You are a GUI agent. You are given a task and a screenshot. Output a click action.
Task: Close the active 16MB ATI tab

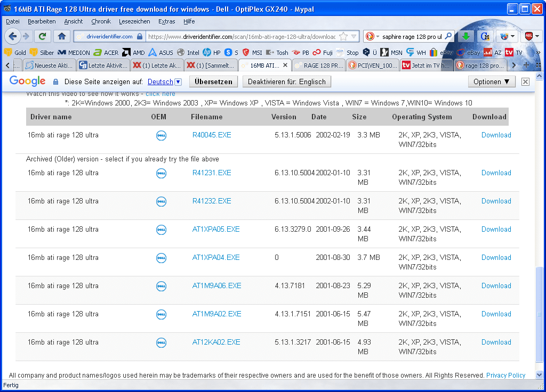pyautogui.click(x=285, y=65)
